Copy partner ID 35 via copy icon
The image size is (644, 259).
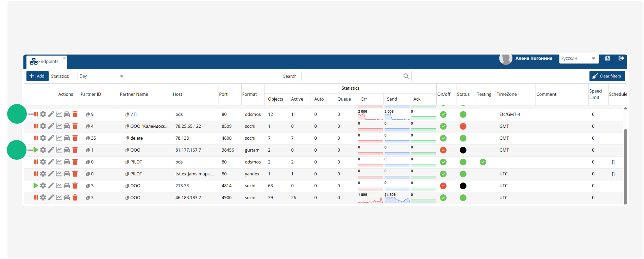coord(88,138)
